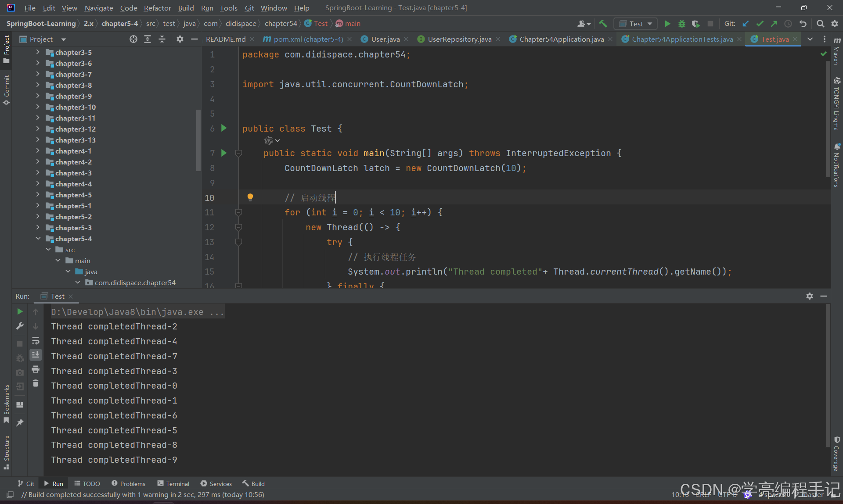Image resolution: width=843 pixels, height=504 pixels.
Task: Collapse all icon in Project panel
Action: [162, 39]
